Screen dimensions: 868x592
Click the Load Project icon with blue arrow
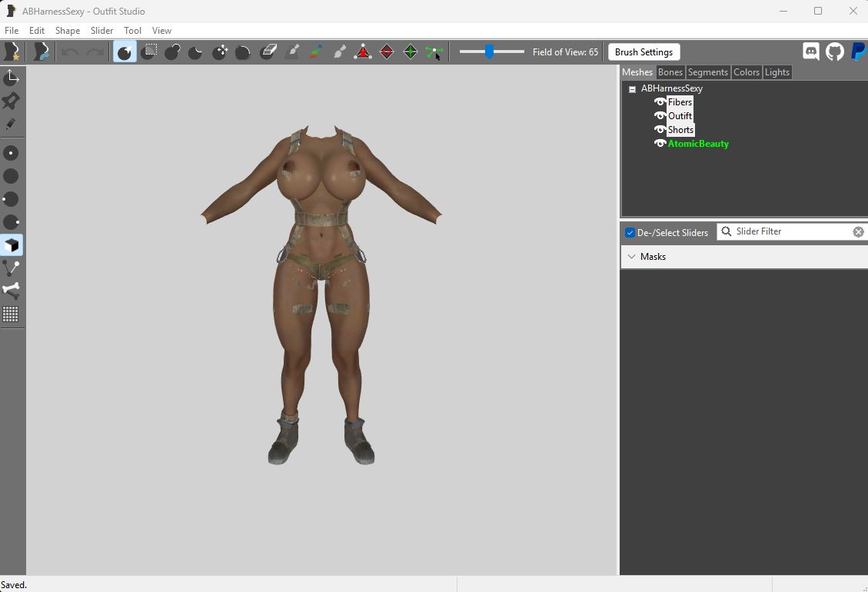pos(41,52)
